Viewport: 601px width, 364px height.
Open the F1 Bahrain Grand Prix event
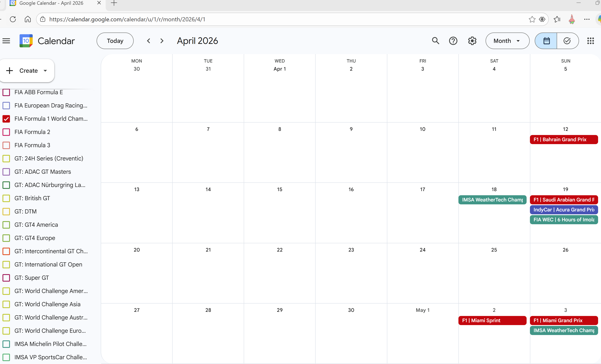pyautogui.click(x=563, y=140)
